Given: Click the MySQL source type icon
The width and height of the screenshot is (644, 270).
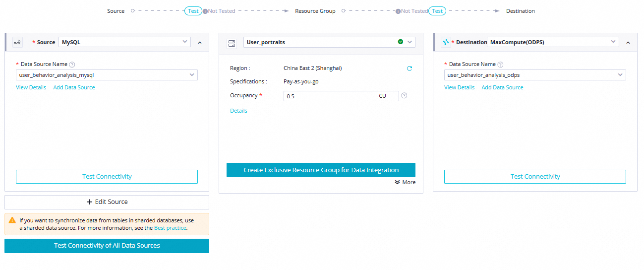Looking at the screenshot, I should click(17, 42).
